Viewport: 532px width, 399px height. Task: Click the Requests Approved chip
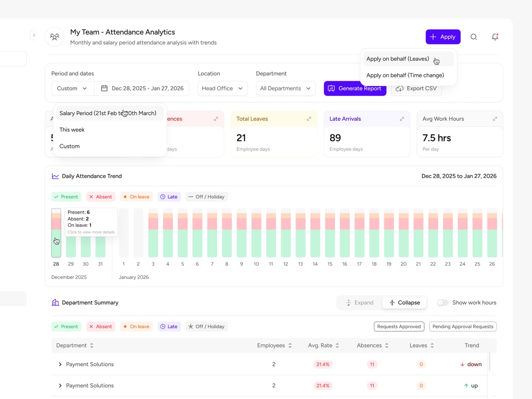click(x=399, y=326)
